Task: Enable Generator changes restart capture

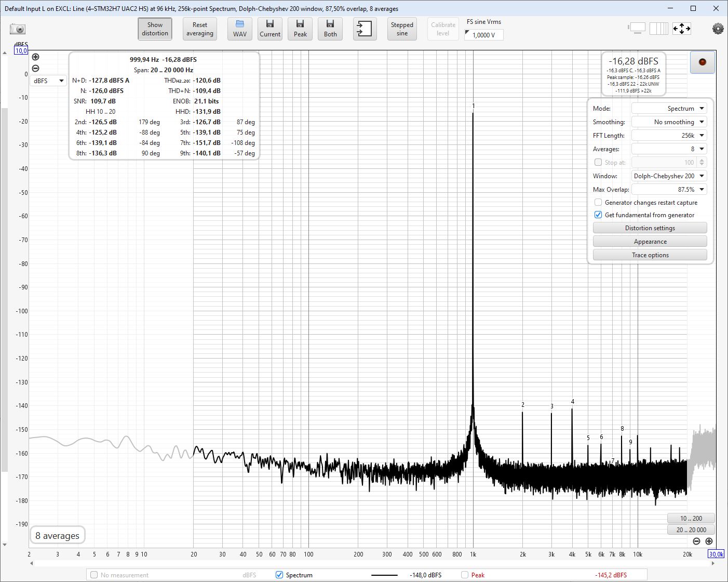Action: [x=598, y=203]
